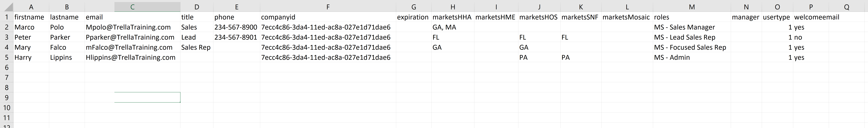
Task: Select the 'FL' cell under marketsHHA
Action: click(x=453, y=37)
